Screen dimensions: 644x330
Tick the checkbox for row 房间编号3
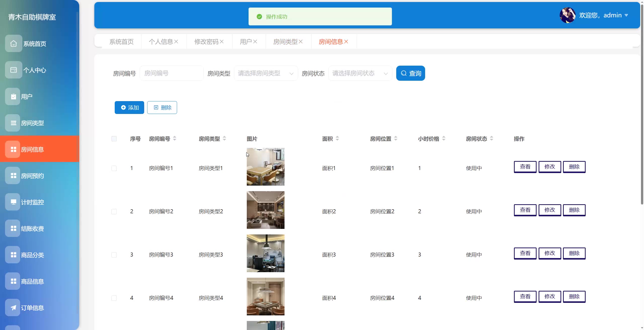pos(114,255)
